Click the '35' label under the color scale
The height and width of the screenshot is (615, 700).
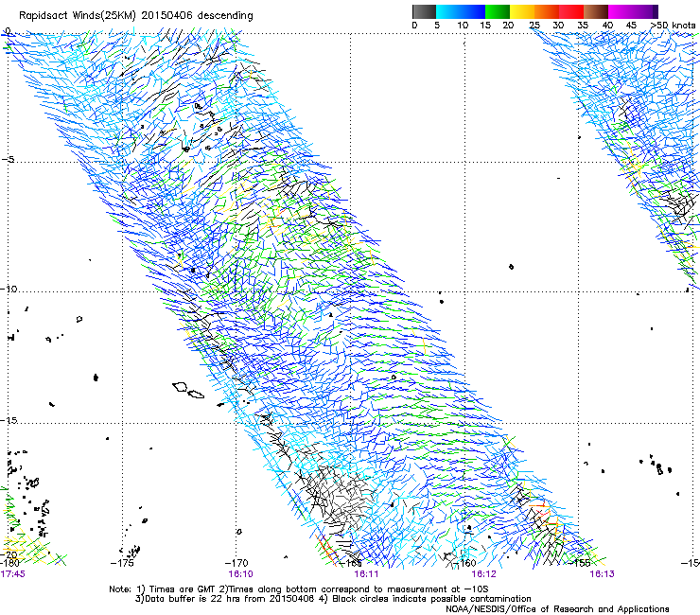point(583,26)
